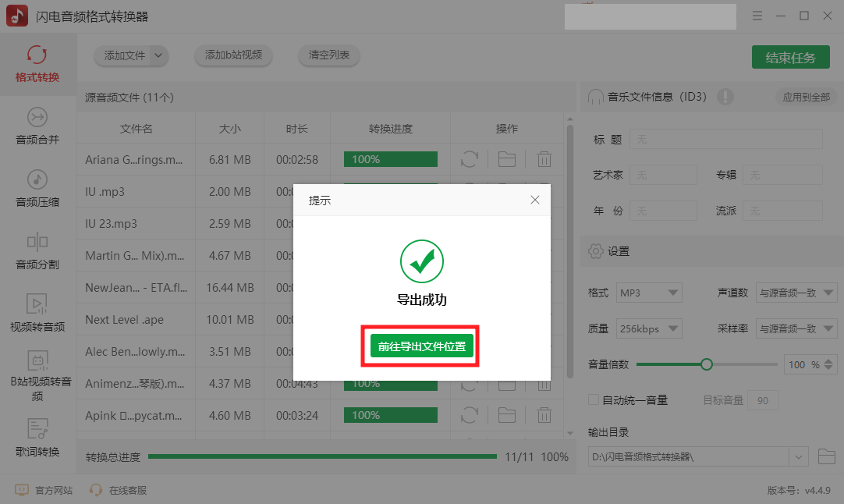Click the settings gear icon beside 设置
The image size is (844, 504).
595,251
